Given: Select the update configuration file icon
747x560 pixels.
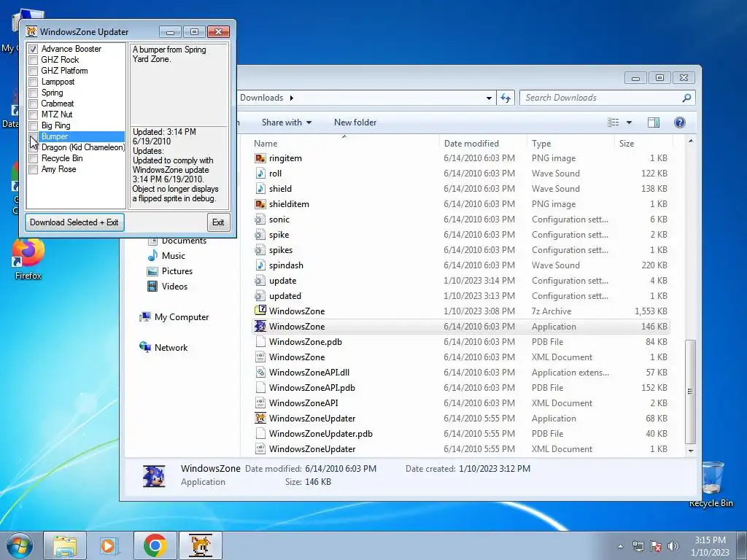Looking at the screenshot, I should (260, 281).
